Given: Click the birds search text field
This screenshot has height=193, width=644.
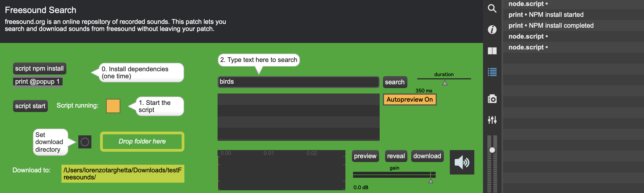Looking at the screenshot, I should coord(298,82).
